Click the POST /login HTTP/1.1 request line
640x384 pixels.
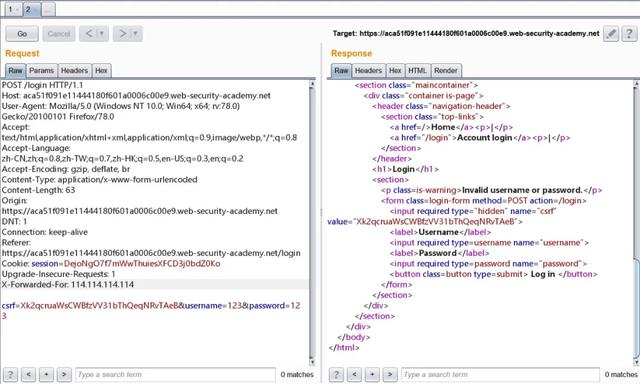42,85
